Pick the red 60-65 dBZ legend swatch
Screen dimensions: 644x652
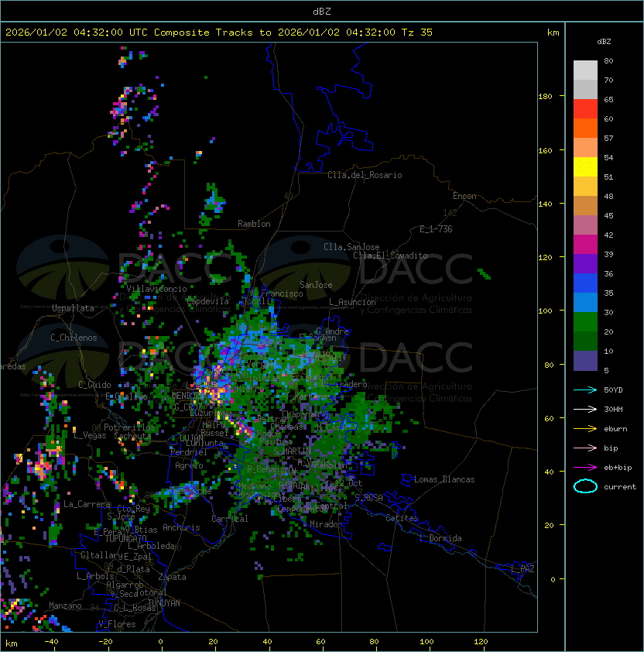tap(585, 109)
